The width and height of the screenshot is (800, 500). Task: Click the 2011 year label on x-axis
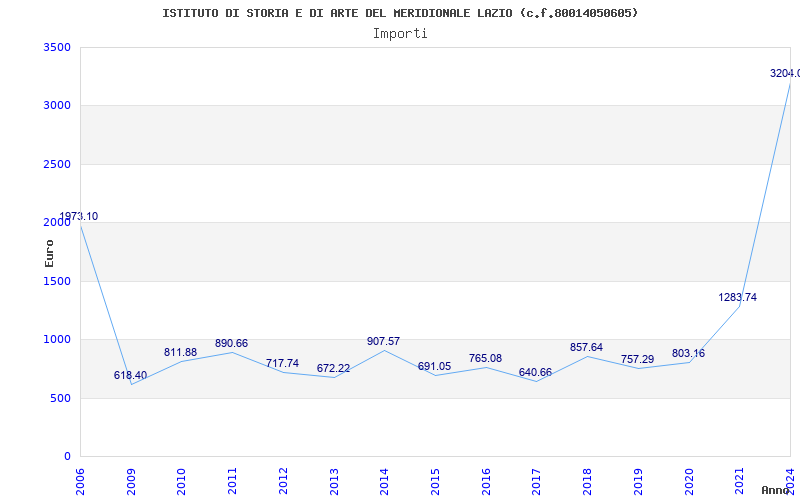pyautogui.click(x=232, y=482)
